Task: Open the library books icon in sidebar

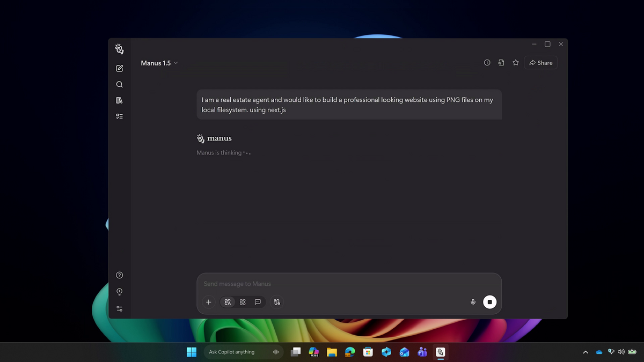Action: coord(119,100)
